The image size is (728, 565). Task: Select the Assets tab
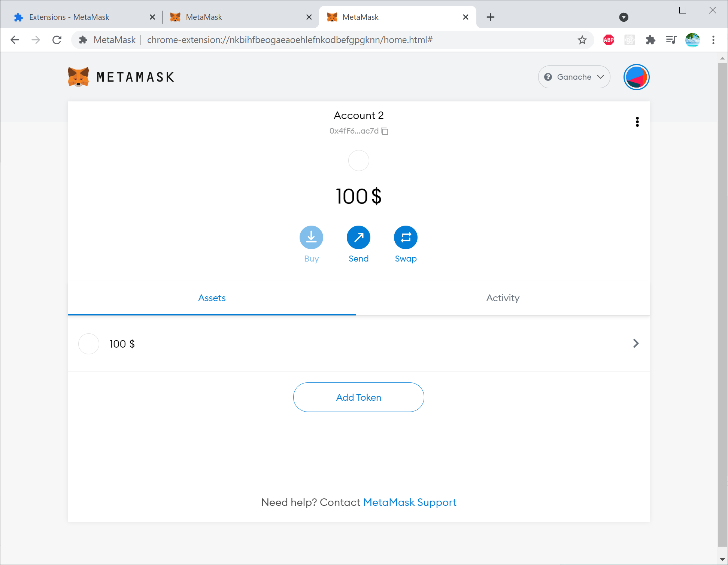pyautogui.click(x=212, y=298)
